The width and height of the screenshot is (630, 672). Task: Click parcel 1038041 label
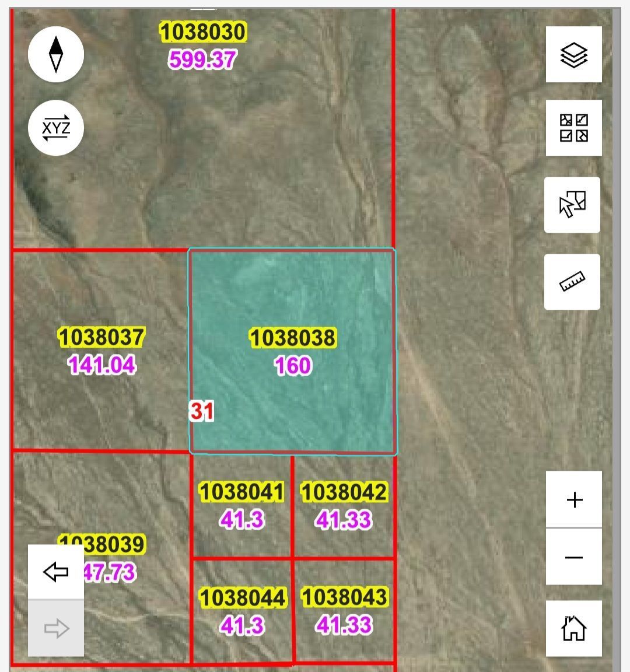(x=242, y=492)
